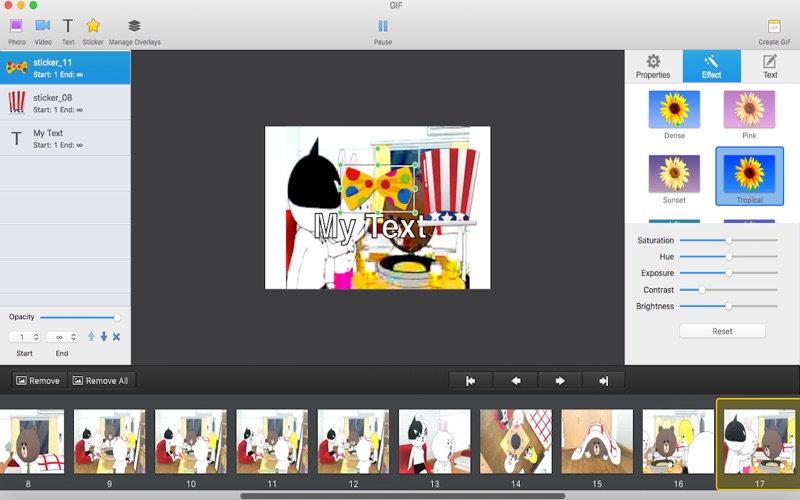Adjust the Hue slider
The image size is (800, 500).
click(729, 257)
